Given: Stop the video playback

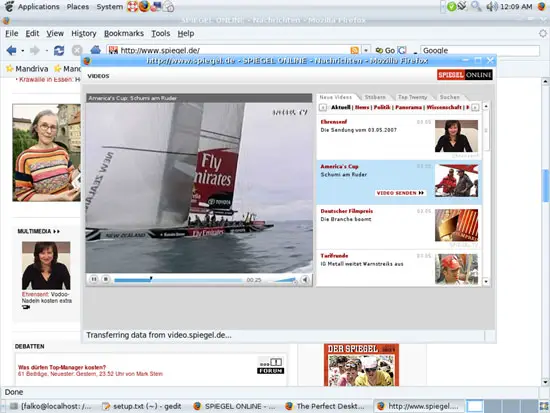Looking at the screenshot, I should pyautogui.click(x=106, y=279).
